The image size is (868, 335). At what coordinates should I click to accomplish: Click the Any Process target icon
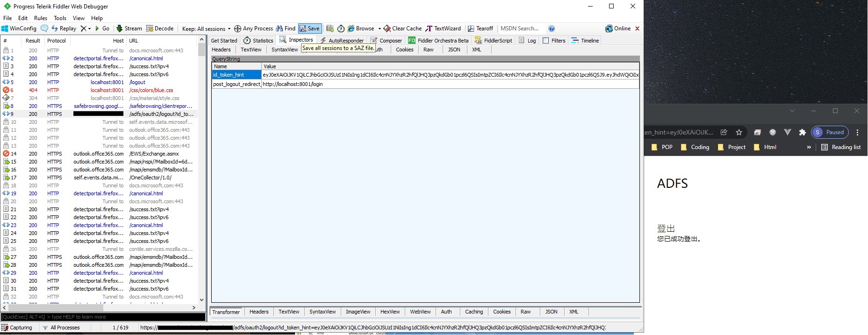click(x=237, y=29)
